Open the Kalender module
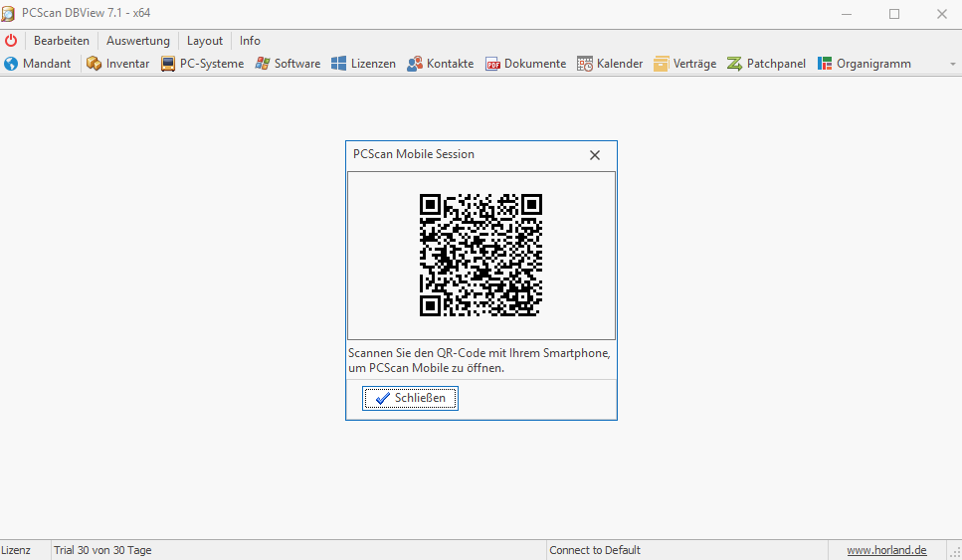The width and height of the screenshot is (962, 560). click(610, 64)
